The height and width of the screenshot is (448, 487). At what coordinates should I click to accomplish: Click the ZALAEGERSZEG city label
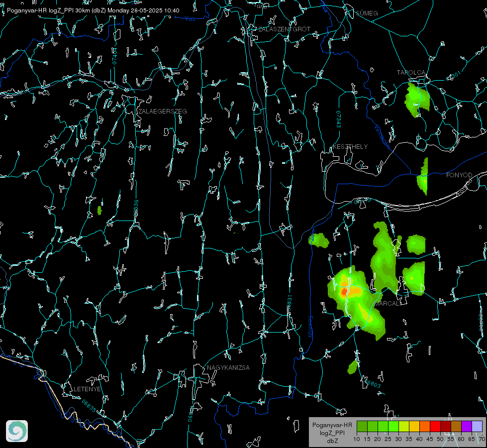click(163, 112)
